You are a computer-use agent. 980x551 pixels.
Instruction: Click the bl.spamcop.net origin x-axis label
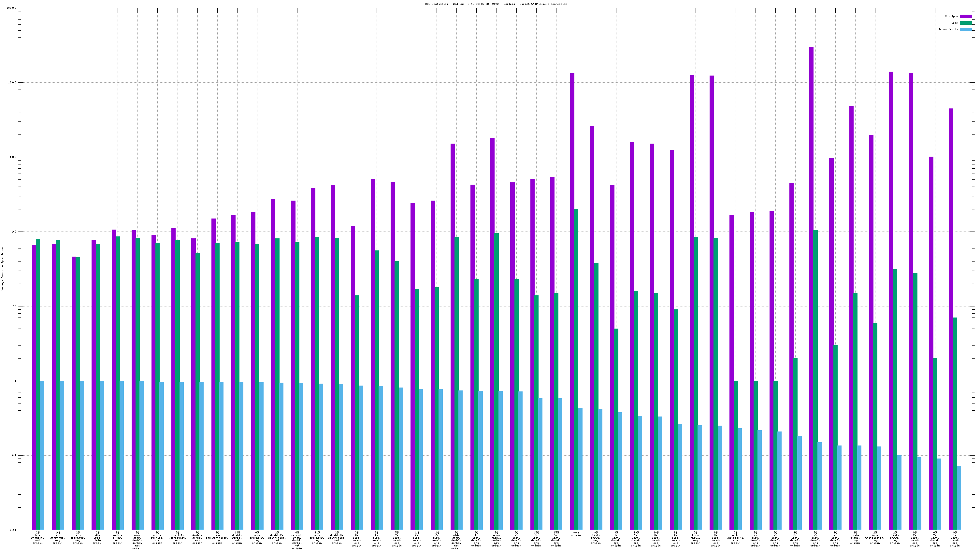tap(38, 537)
